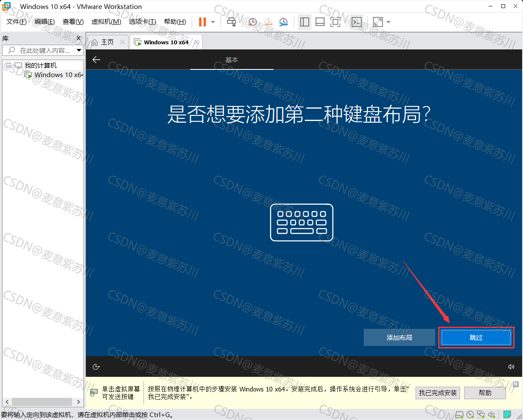Pause the virtual machine with the orange button
The width and height of the screenshot is (523, 420).
click(202, 22)
